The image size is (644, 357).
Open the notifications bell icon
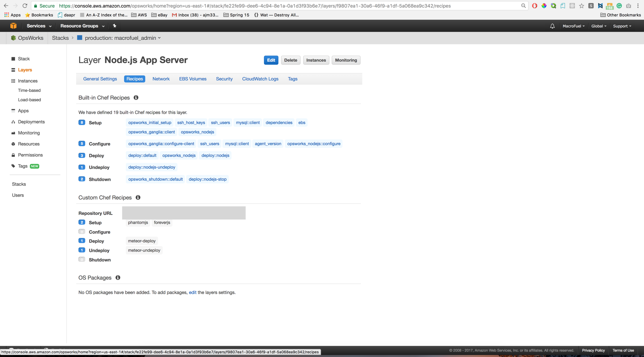point(552,26)
